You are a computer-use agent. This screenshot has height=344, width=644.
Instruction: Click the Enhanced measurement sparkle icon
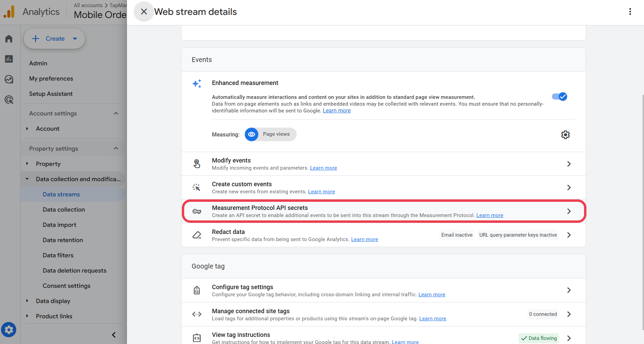click(197, 83)
